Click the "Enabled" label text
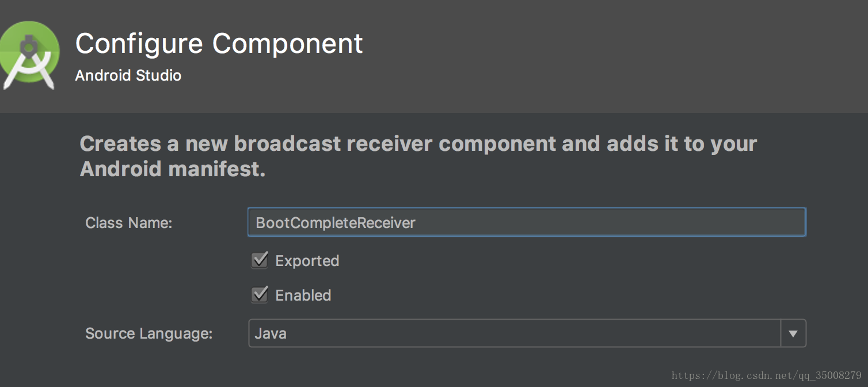Screen dimensions: 868x387 pos(303,295)
